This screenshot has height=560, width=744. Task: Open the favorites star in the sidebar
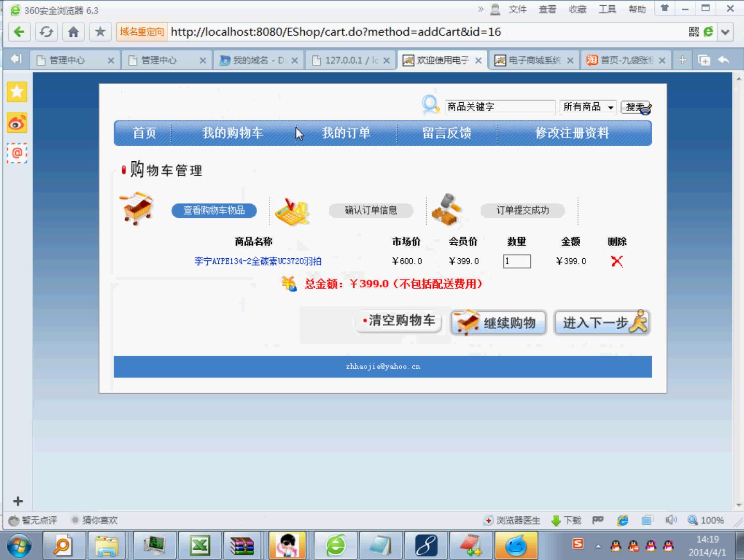point(17,92)
